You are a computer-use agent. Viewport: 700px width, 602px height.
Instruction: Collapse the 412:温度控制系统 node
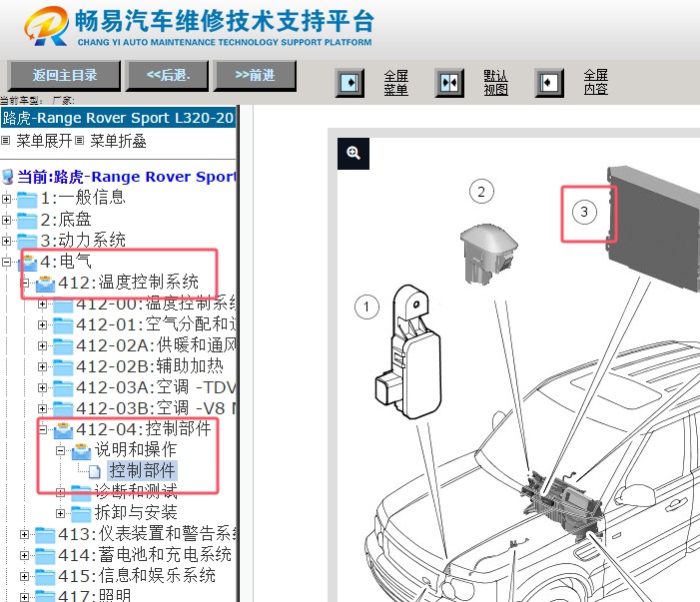[x=25, y=283]
